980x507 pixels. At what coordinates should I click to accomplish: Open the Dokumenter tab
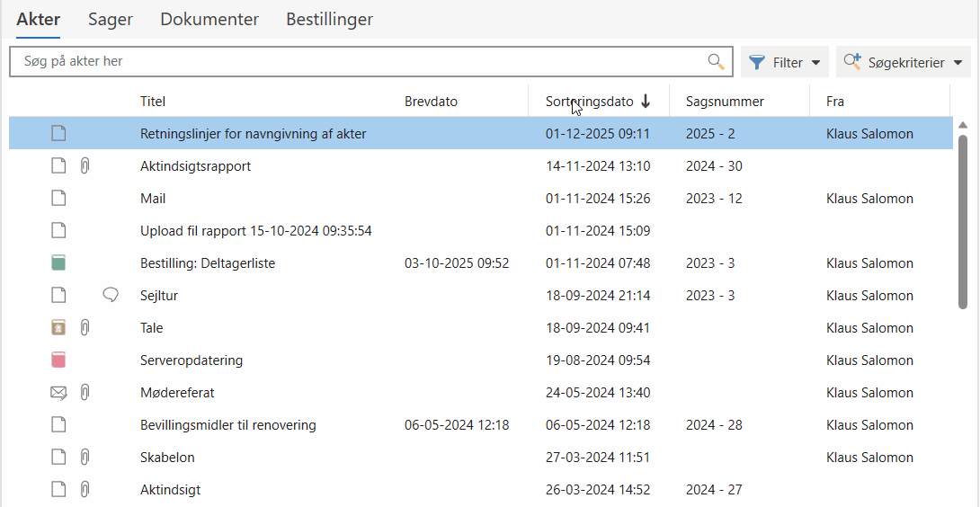209,19
